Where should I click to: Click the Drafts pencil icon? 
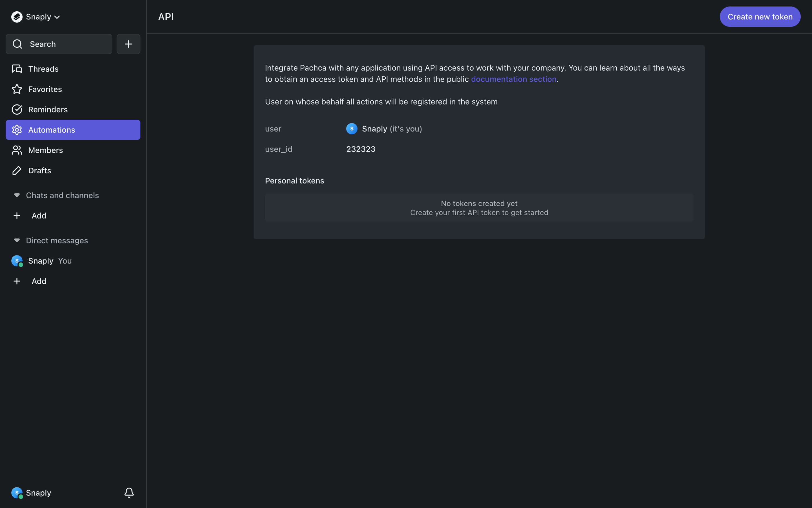(x=17, y=170)
